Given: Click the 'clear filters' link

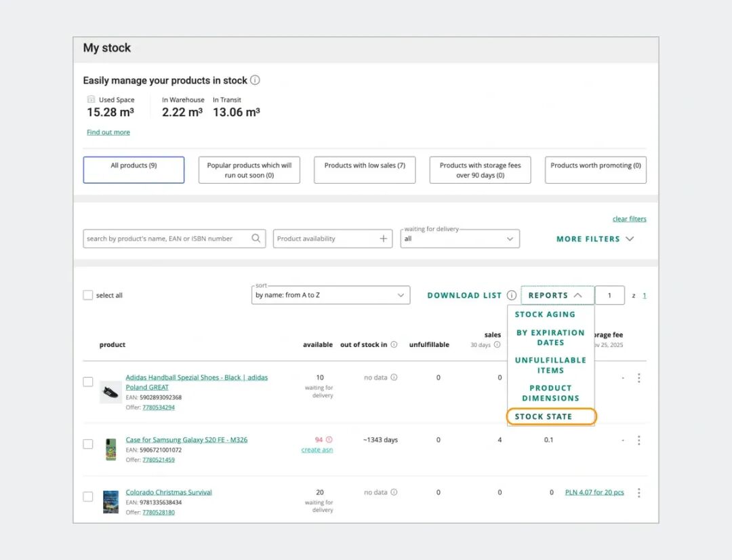Looking at the screenshot, I should pos(629,219).
